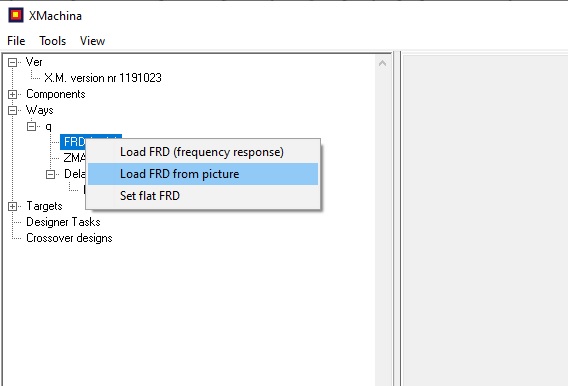
Task: Open the File menu
Action: pyautogui.click(x=16, y=41)
